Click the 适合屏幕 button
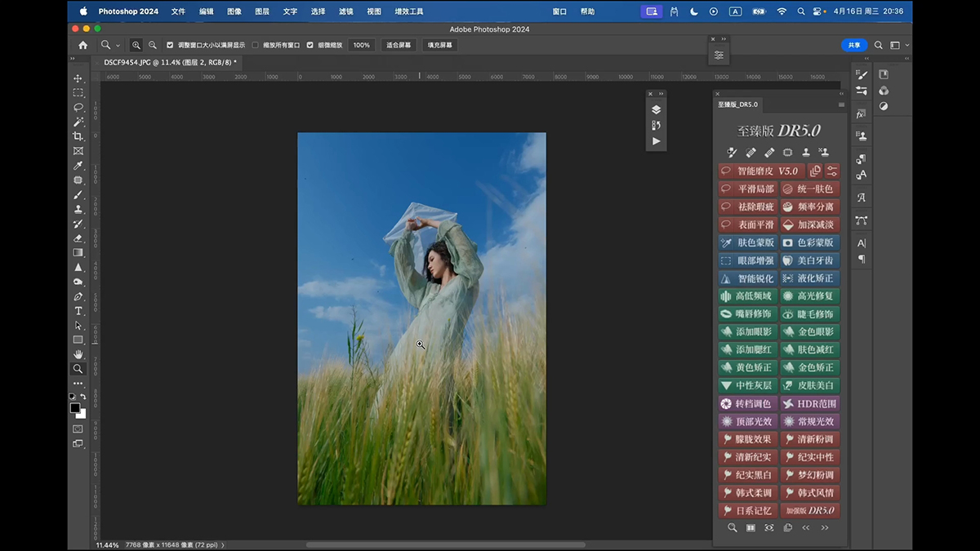 click(x=399, y=45)
